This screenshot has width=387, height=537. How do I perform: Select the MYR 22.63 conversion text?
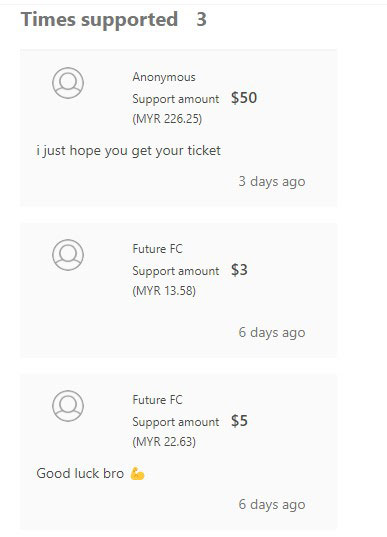point(164,442)
